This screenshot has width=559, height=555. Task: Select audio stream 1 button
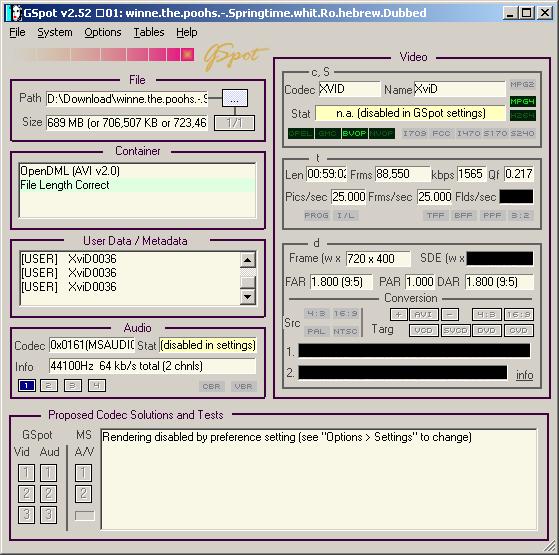tap(26, 385)
